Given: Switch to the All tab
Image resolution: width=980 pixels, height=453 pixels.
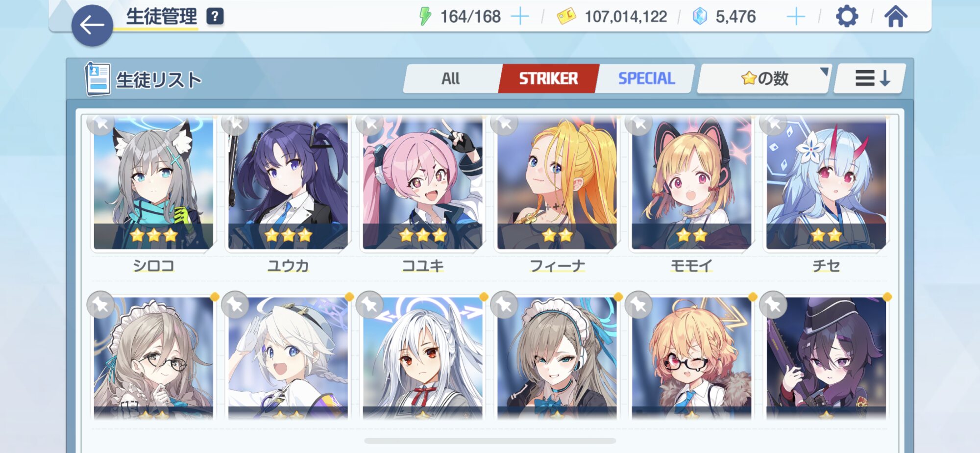Looking at the screenshot, I should pyautogui.click(x=451, y=78).
